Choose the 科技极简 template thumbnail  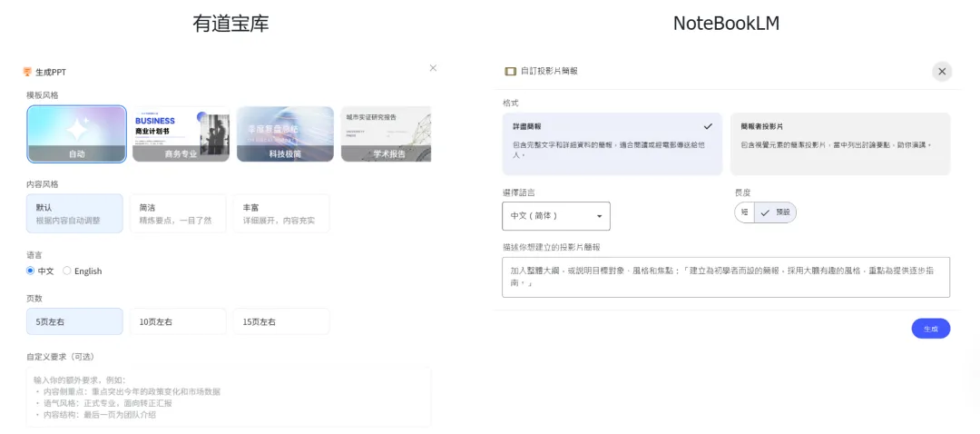[x=285, y=133]
